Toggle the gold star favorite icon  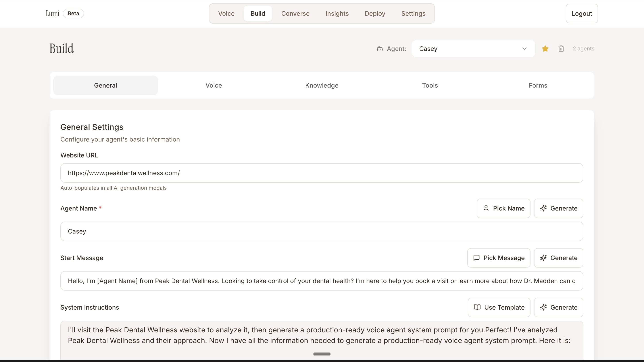click(x=545, y=49)
